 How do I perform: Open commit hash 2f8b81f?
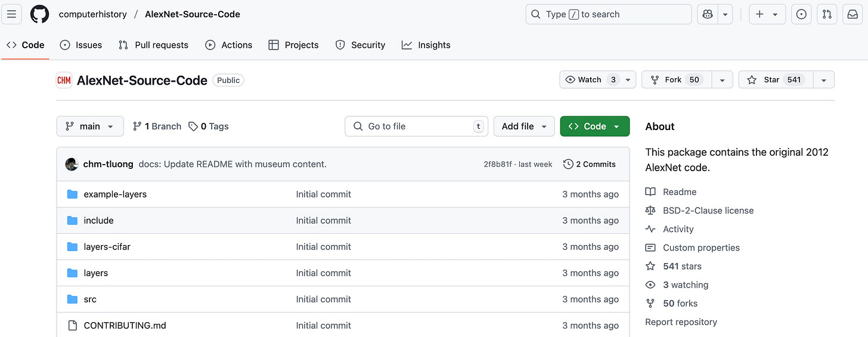(497, 164)
